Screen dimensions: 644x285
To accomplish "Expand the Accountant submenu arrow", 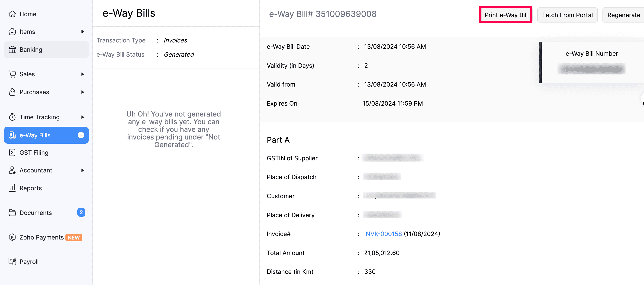I will click(x=83, y=170).
